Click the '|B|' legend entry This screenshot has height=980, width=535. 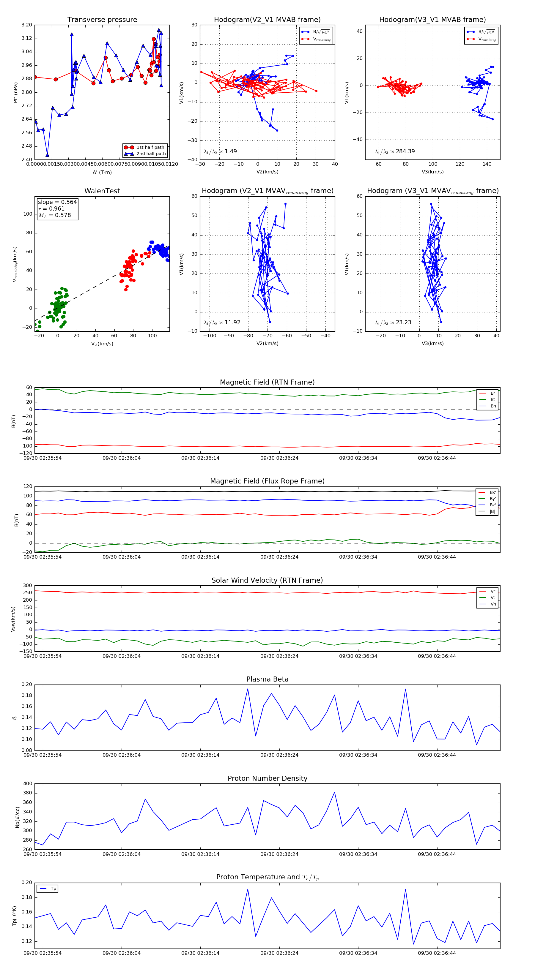[x=487, y=511]
